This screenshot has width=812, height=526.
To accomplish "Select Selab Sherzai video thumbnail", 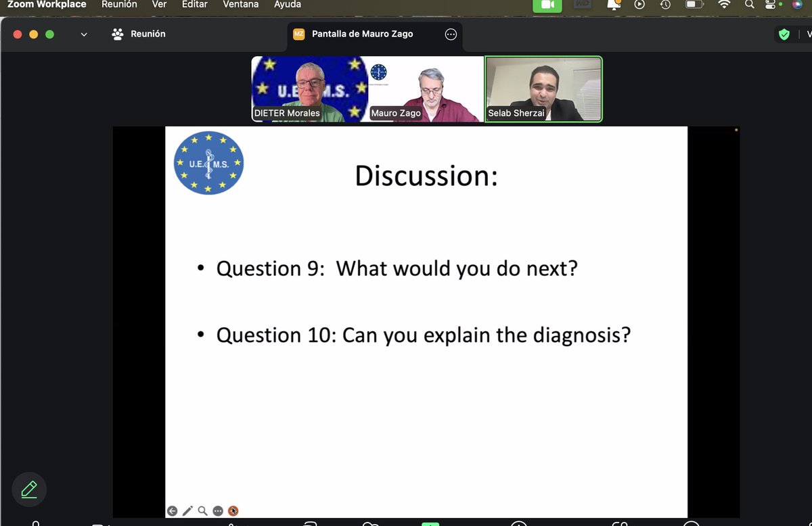I will click(543, 89).
